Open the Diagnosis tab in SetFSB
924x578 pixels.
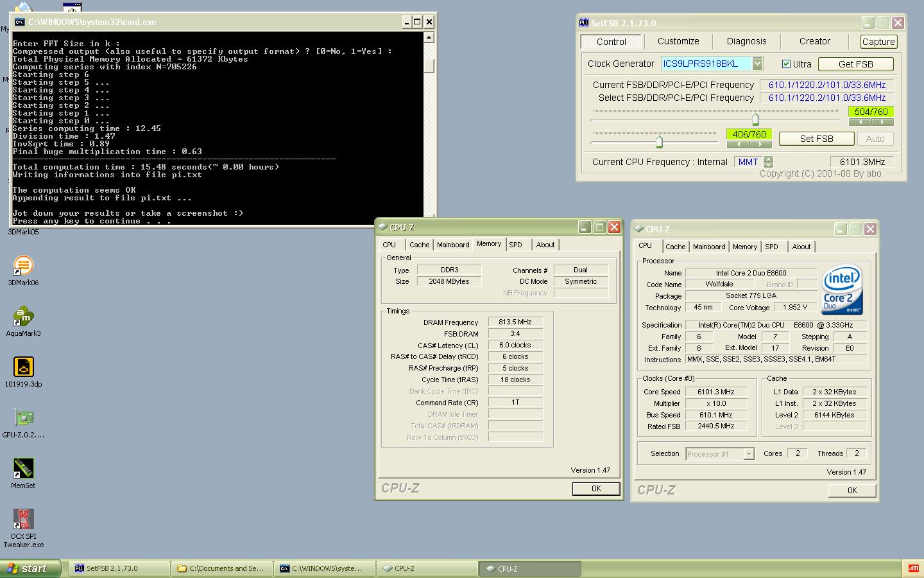[746, 41]
